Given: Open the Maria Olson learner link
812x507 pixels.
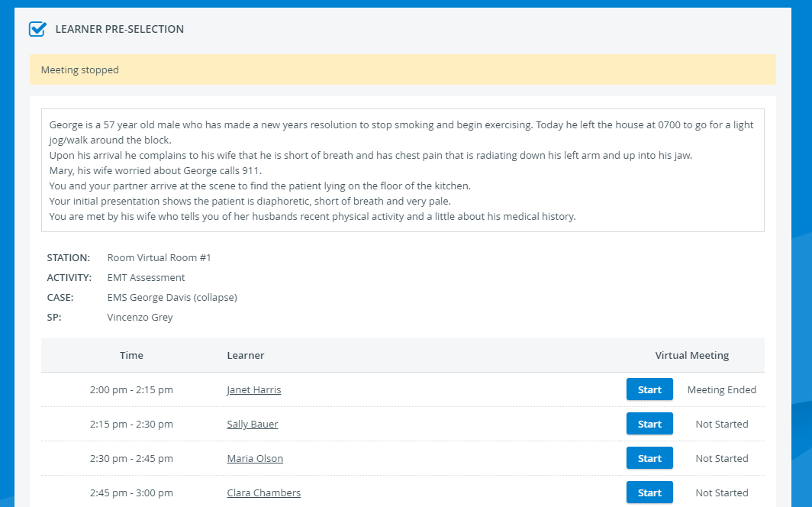Looking at the screenshot, I should click(255, 458).
